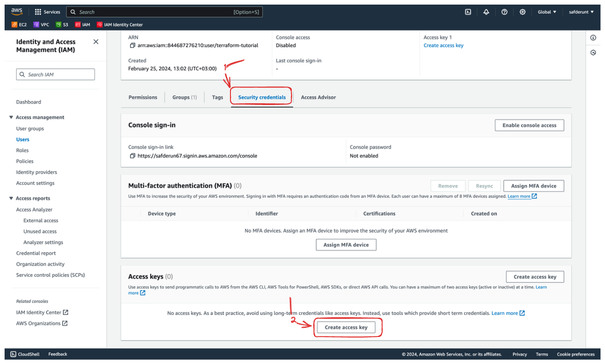Open IAM Identity Center related console
605x364 pixels.
point(39,312)
